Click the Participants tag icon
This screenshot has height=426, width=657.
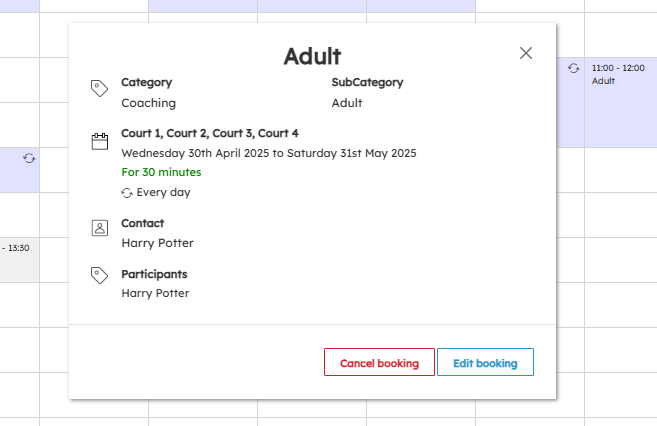(99, 275)
